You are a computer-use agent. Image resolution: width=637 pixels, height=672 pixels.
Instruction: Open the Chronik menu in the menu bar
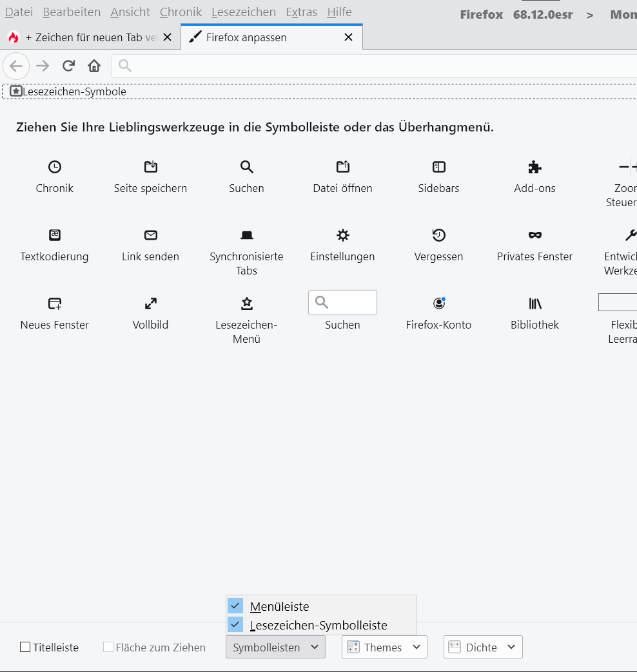[181, 12]
